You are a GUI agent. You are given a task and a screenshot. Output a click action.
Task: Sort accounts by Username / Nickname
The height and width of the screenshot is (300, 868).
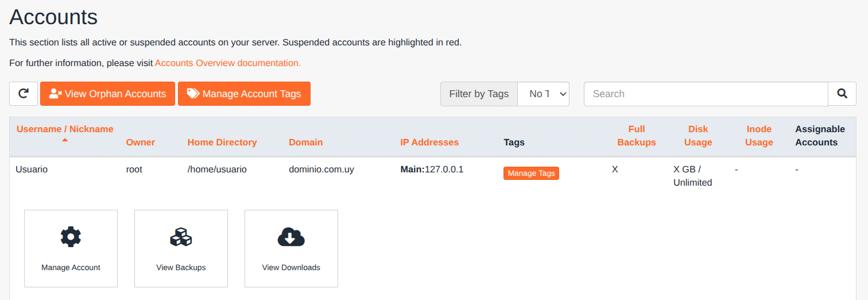(65, 129)
